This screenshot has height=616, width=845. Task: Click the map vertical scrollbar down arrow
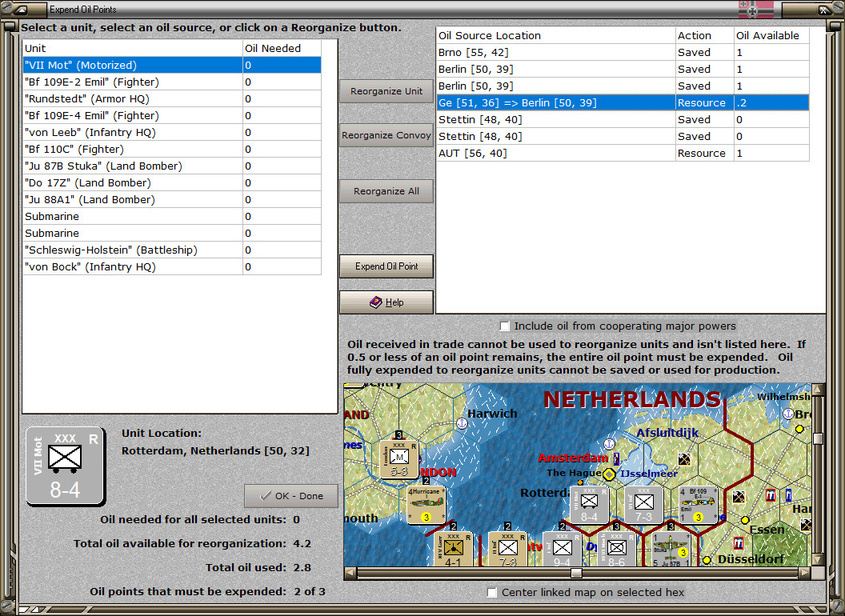pyautogui.click(x=818, y=560)
